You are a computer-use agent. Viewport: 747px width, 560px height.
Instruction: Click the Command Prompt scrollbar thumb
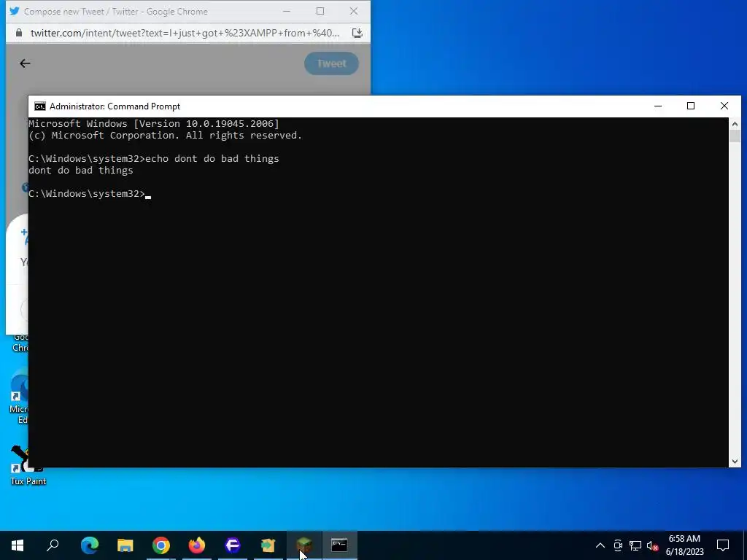735,136
